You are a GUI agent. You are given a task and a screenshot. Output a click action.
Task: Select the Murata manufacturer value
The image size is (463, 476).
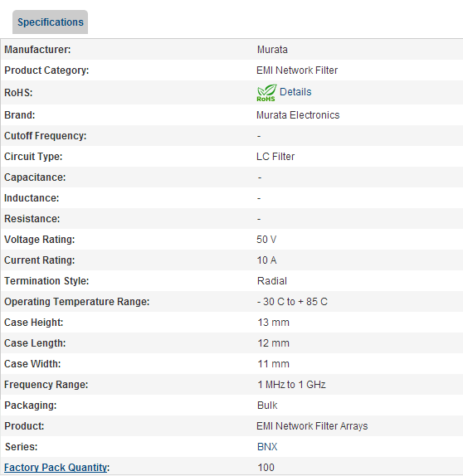272,50
